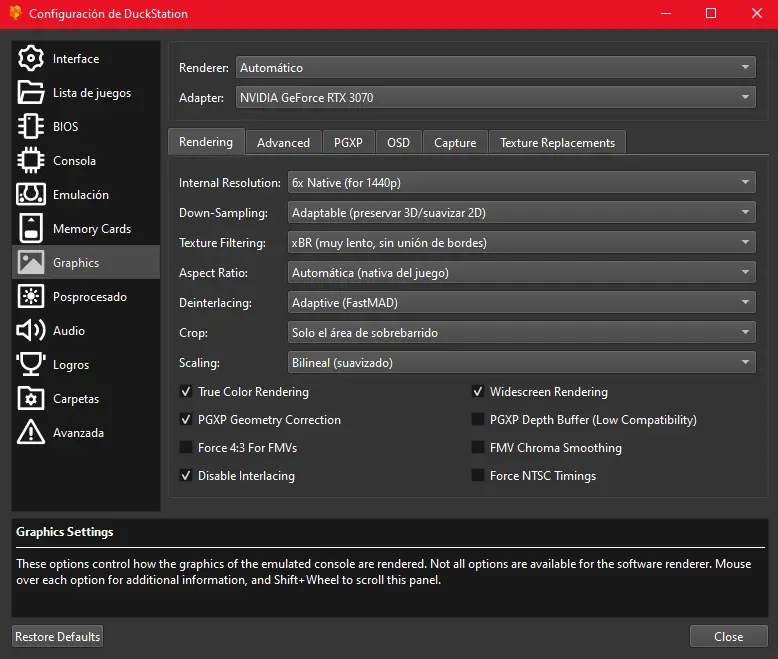Uncheck PGXP Geometry Correction
The height and width of the screenshot is (659, 778).
coord(186,420)
